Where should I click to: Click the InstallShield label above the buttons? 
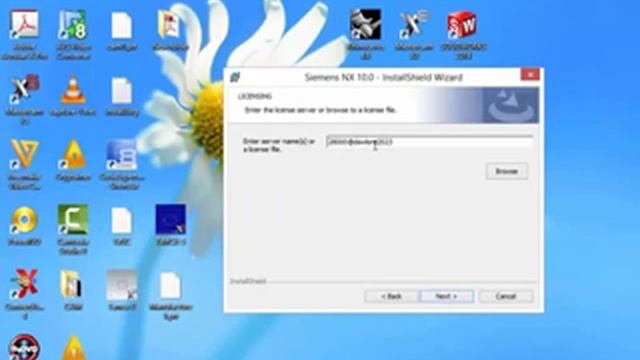(248, 281)
